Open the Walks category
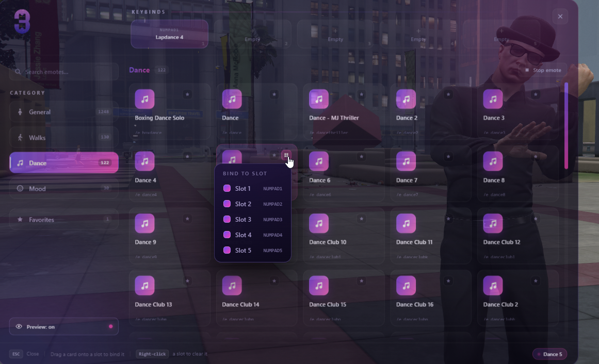Image resolution: width=599 pixels, height=364 pixels. 64,138
